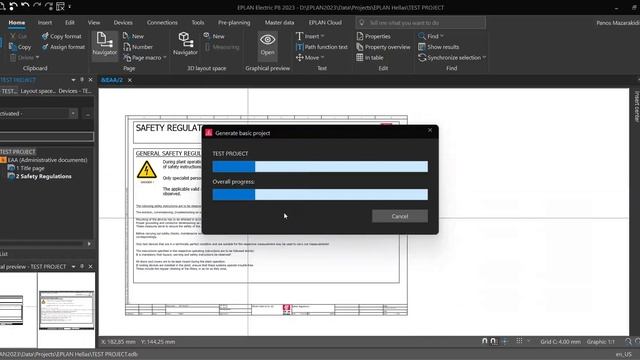Click the Redo arrow in title bar
This screenshot has height=360, width=640.
[x=37, y=6]
